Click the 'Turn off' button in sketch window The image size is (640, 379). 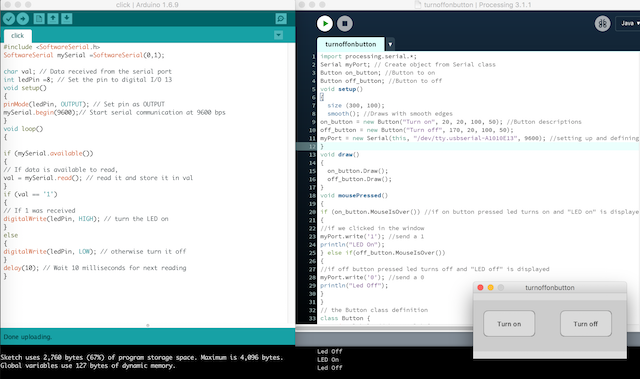(586, 324)
